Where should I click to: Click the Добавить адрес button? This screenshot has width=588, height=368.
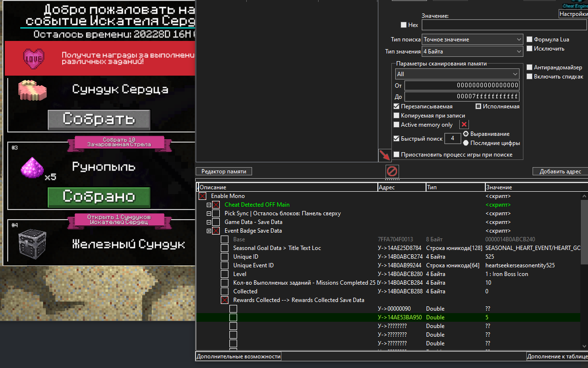click(560, 171)
